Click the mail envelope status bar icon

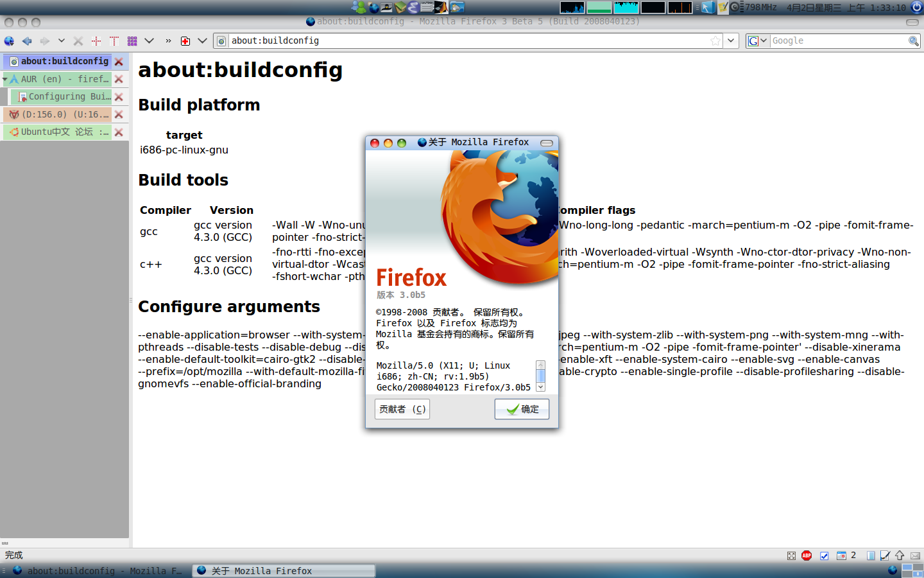[916, 556]
